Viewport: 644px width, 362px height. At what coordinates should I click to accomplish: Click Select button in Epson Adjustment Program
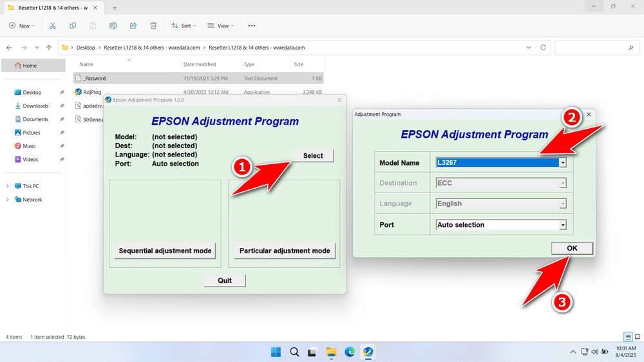[313, 156]
